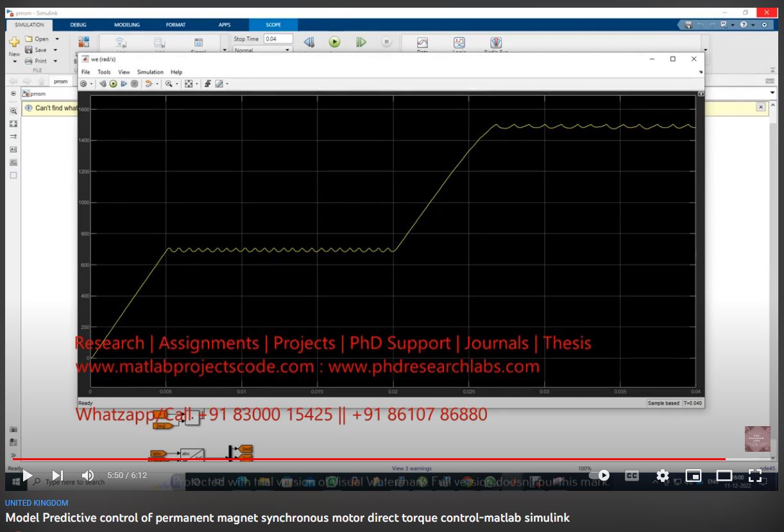Open the scope's Tools menu
Image resolution: width=784 pixels, height=532 pixels.
click(104, 72)
